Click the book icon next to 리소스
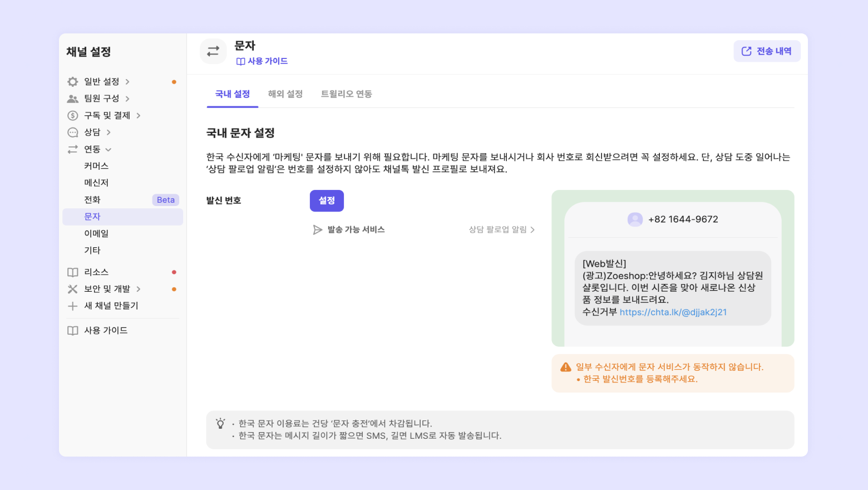The height and width of the screenshot is (490, 868). (73, 272)
